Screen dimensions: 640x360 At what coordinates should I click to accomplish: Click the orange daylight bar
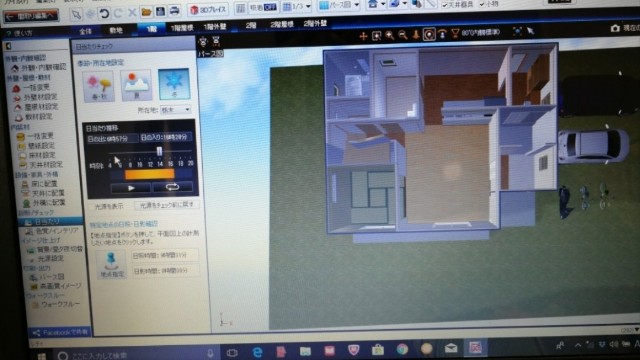(x=149, y=175)
